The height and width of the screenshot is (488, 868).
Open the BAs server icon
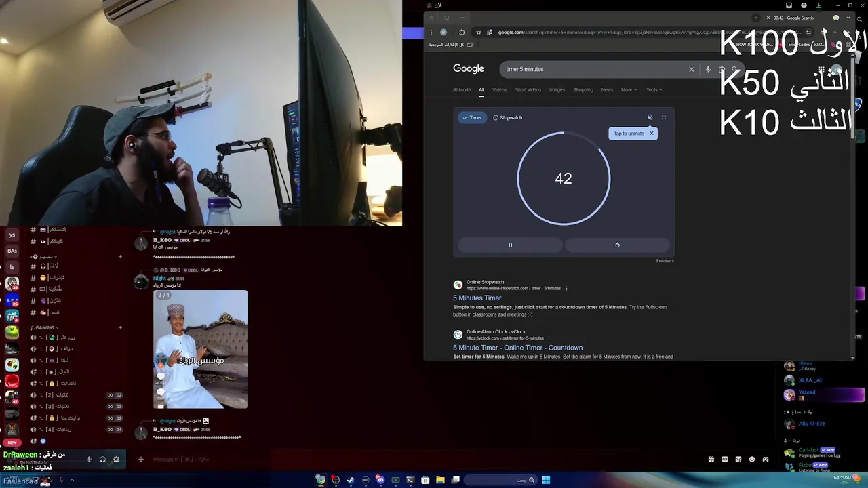pyautogui.click(x=12, y=251)
